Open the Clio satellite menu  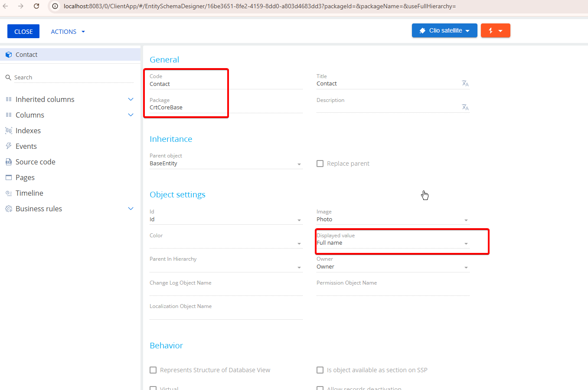coord(444,31)
